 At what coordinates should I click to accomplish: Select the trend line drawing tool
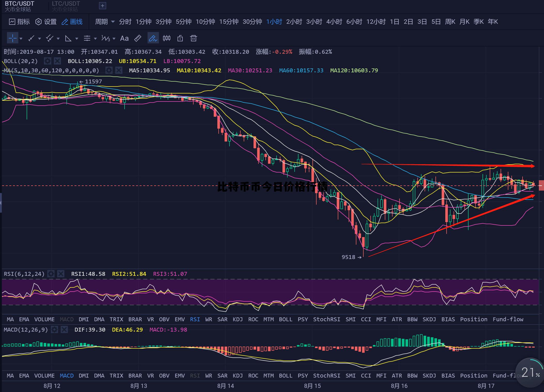pyautogui.click(x=31, y=38)
